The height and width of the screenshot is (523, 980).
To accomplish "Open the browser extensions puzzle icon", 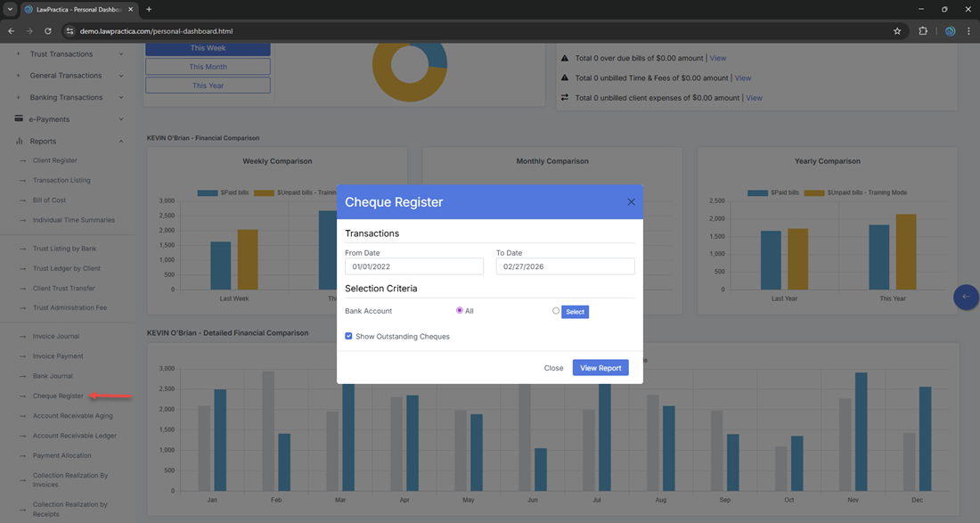I will click(x=923, y=31).
